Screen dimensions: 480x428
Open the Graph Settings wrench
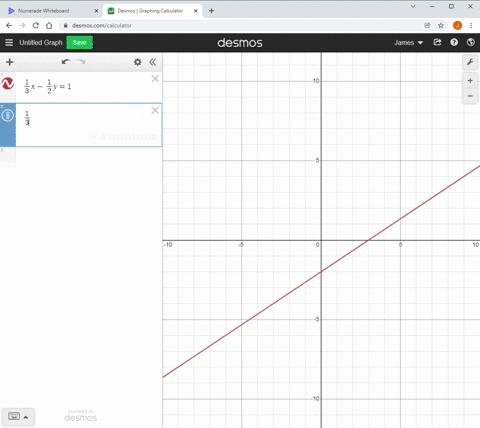[x=470, y=62]
